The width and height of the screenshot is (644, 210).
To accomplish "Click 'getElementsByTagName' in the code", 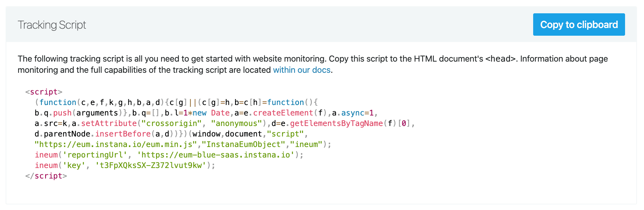I will 336,123.
